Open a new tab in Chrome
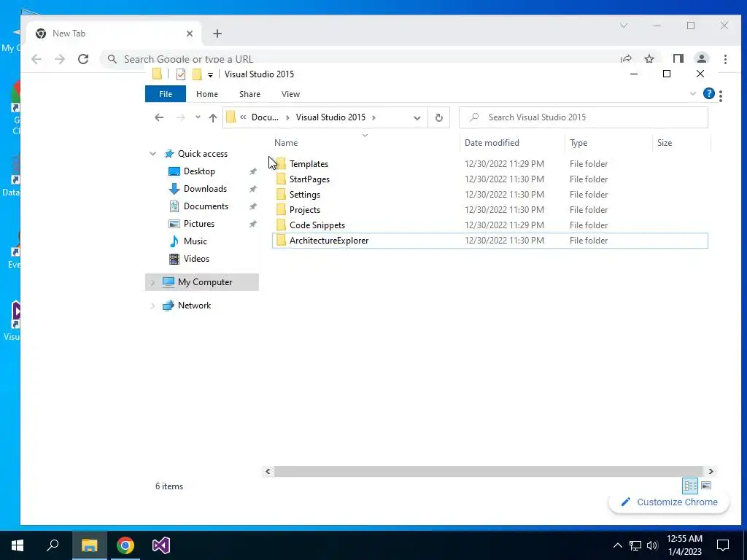The image size is (747, 560). [x=217, y=34]
